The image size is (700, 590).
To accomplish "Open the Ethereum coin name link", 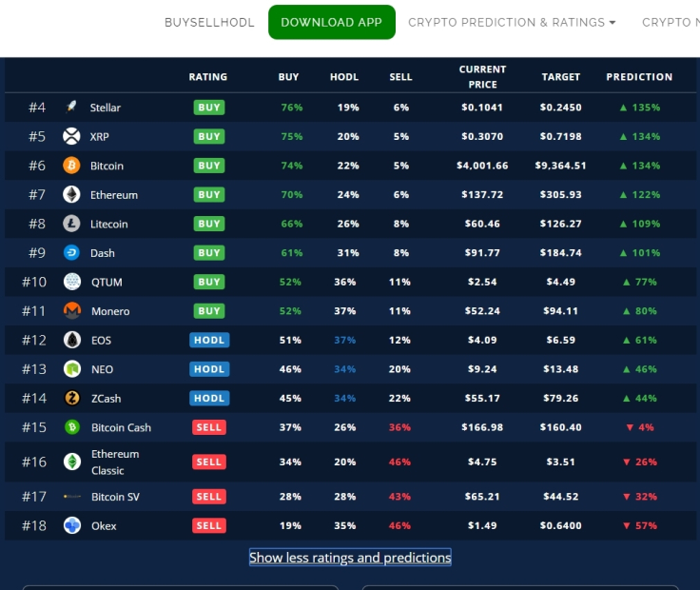I will point(114,195).
